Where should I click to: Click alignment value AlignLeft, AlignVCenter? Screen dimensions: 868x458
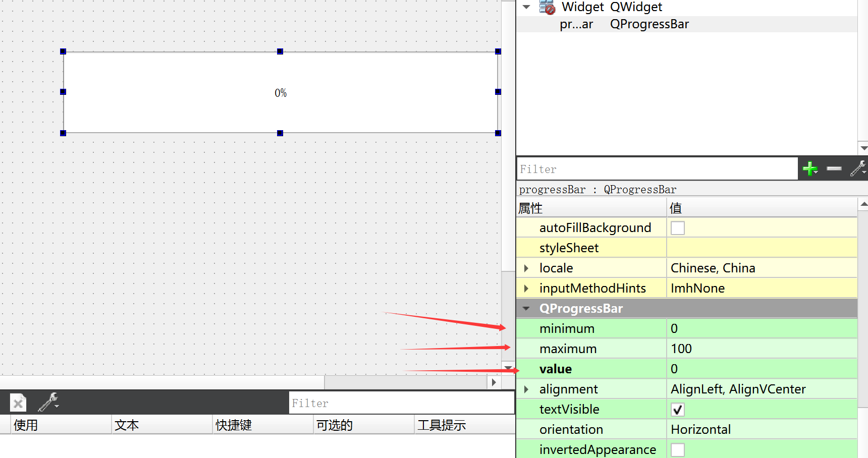tap(762, 389)
